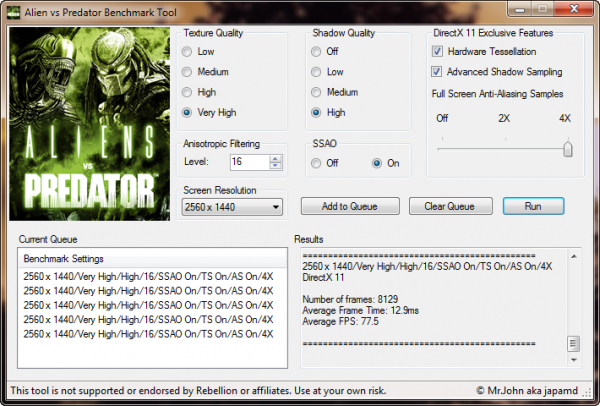Select the fifth queue entry
The width and height of the screenshot is (600, 406).
pyautogui.click(x=148, y=334)
